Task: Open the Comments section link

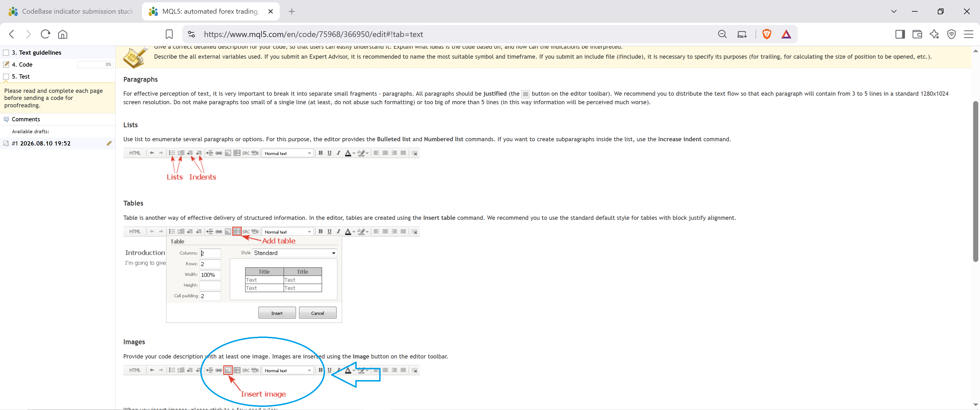Action: pyautogui.click(x=26, y=119)
